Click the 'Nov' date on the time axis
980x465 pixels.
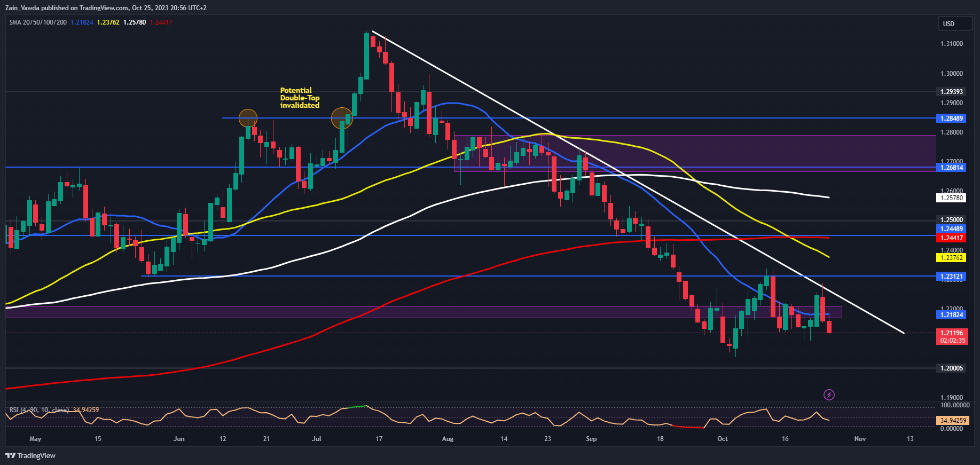(860, 439)
